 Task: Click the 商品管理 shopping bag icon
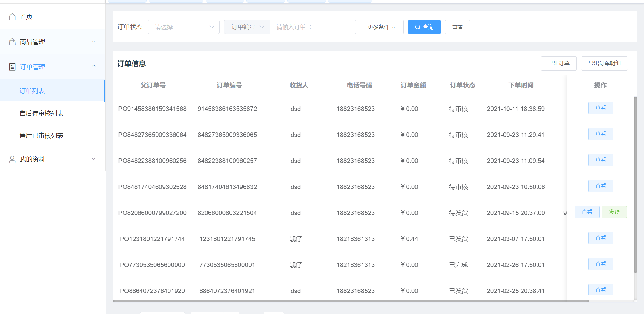point(12,42)
